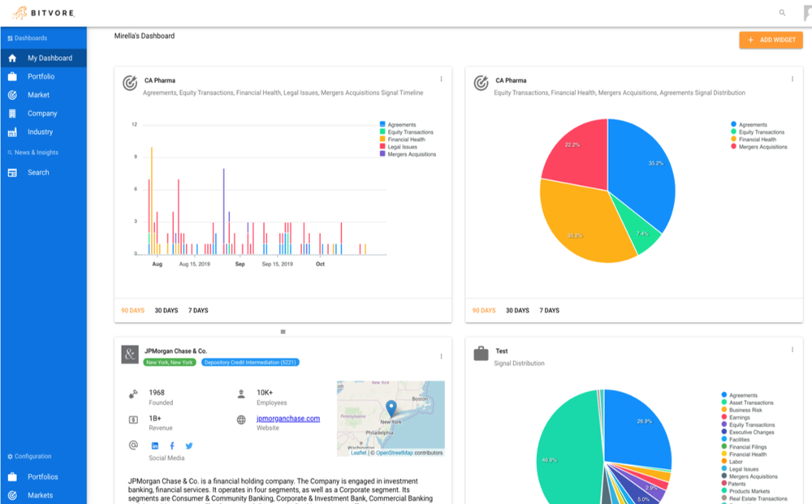Click the Markets target icon under Configuration
The height and width of the screenshot is (504, 812).
(x=12, y=495)
